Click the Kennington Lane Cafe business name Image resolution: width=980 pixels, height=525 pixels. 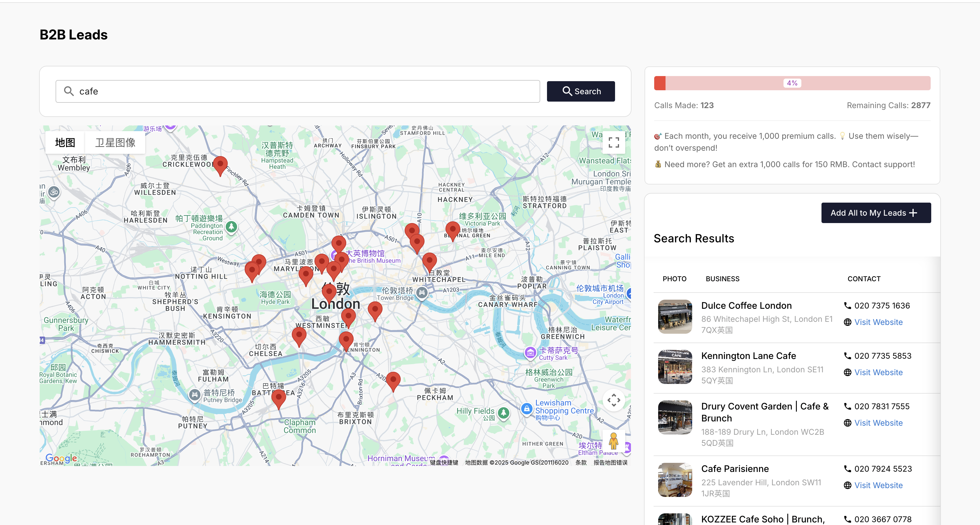coord(748,356)
